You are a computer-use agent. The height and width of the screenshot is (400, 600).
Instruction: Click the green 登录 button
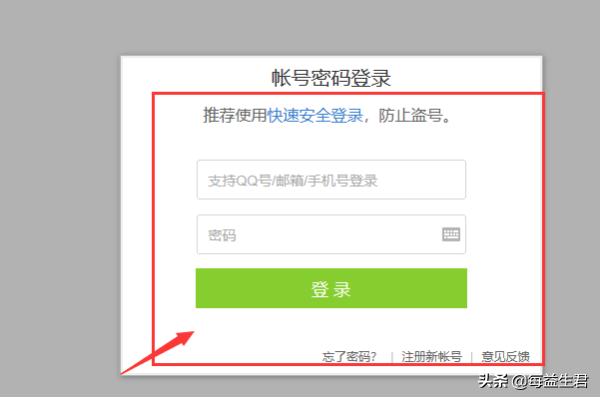331,288
